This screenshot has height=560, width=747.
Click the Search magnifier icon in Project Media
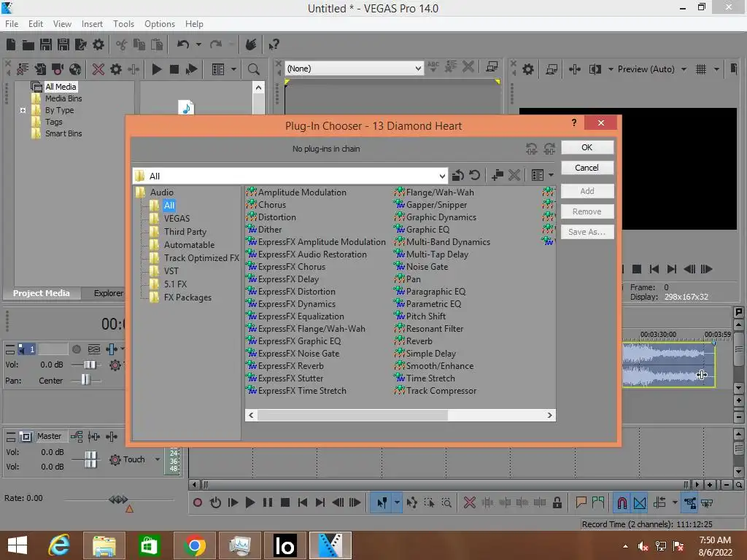tap(253, 69)
